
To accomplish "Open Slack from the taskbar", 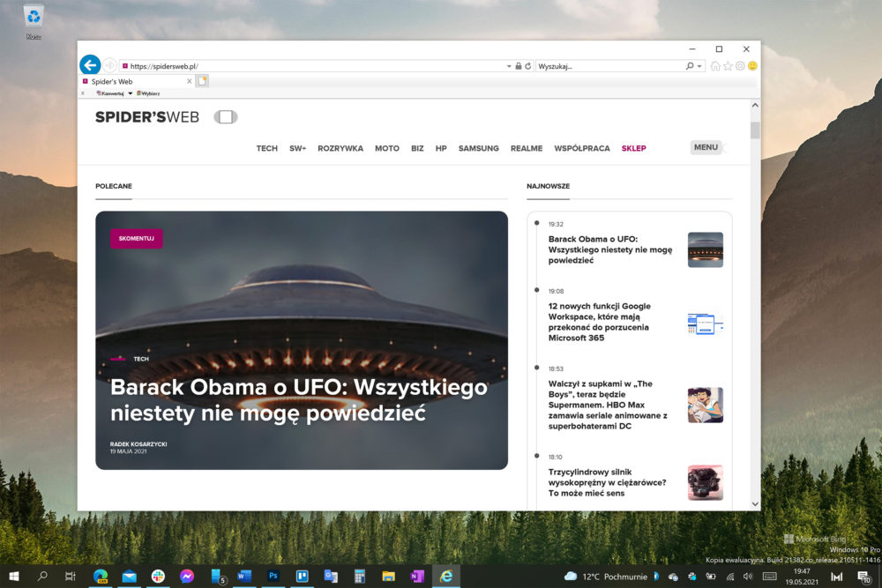I will [x=158, y=577].
